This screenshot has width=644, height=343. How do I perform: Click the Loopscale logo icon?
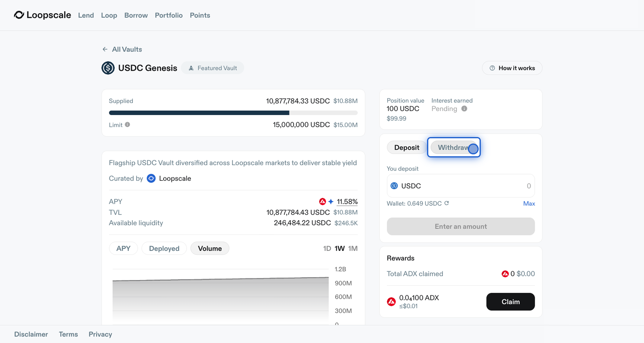[x=19, y=15]
